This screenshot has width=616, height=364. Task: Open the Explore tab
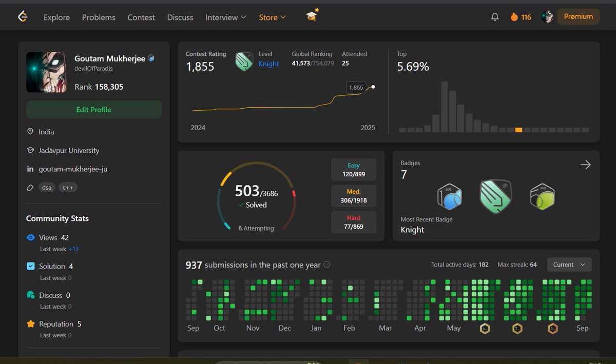click(56, 17)
